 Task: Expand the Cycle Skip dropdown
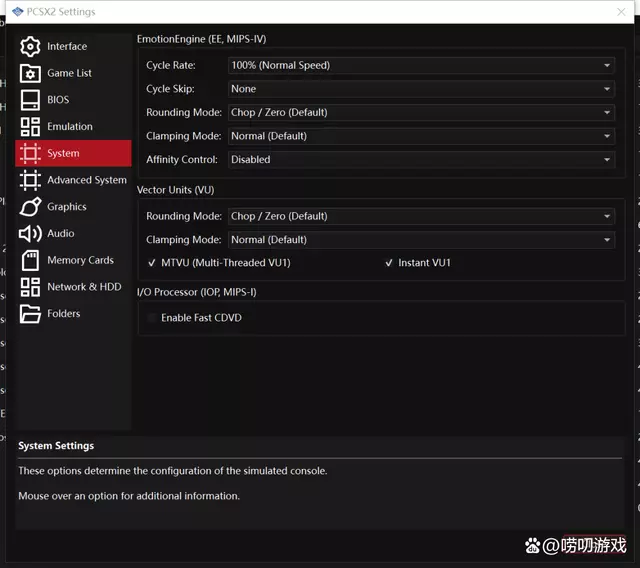(x=421, y=89)
